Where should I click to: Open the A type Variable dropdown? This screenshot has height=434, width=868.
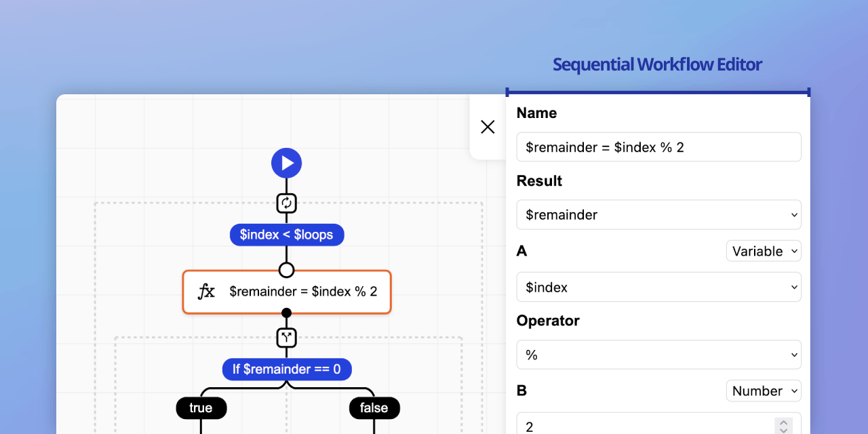pos(764,251)
